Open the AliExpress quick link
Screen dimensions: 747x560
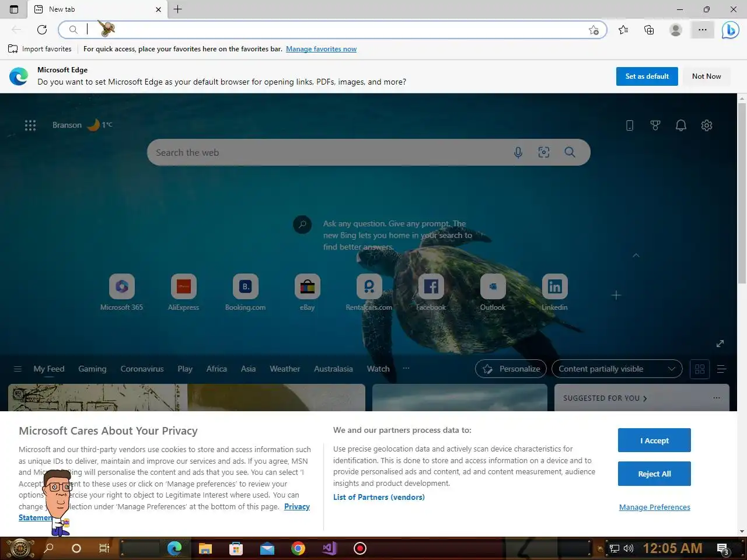point(183,292)
